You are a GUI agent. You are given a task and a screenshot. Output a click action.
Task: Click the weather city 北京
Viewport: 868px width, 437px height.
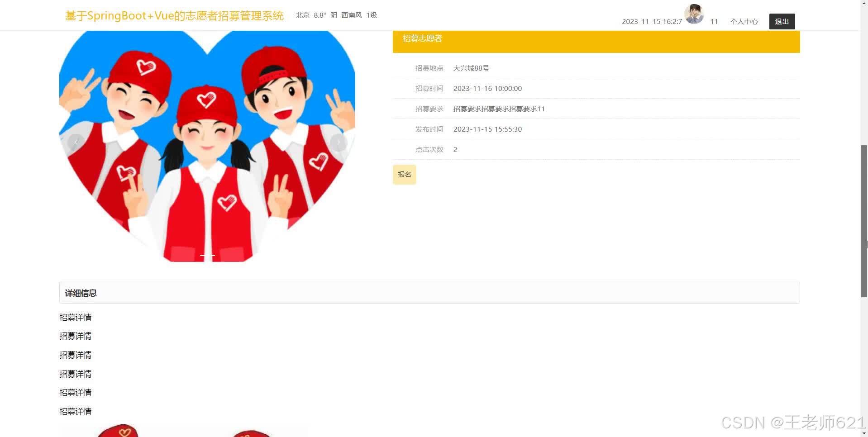click(x=303, y=15)
